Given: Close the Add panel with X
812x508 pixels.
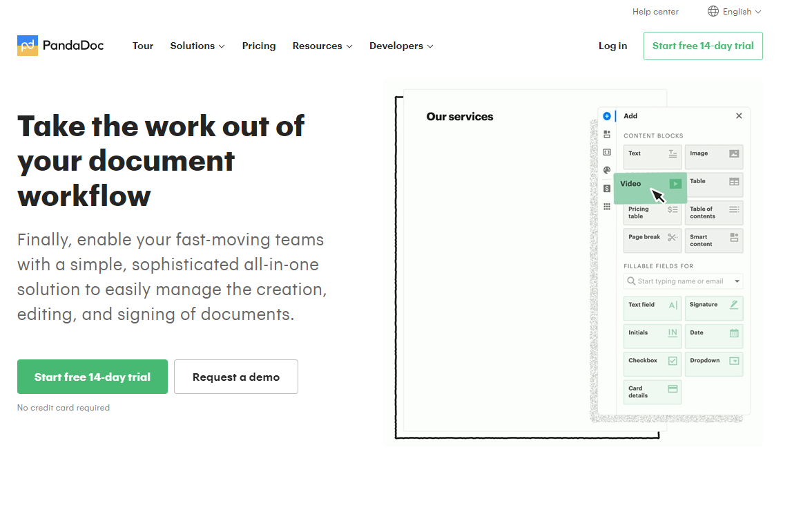Looking at the screenshot, I should (739, 115).
